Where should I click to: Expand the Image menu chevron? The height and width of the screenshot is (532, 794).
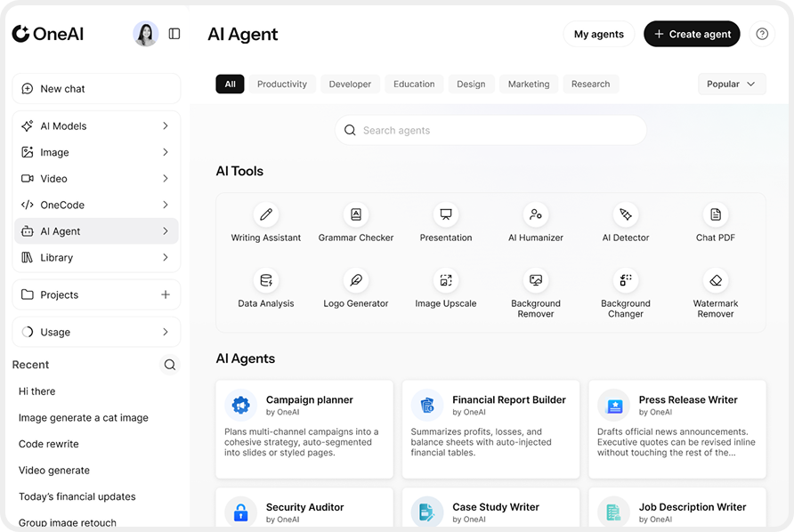[x=166, y=152]
